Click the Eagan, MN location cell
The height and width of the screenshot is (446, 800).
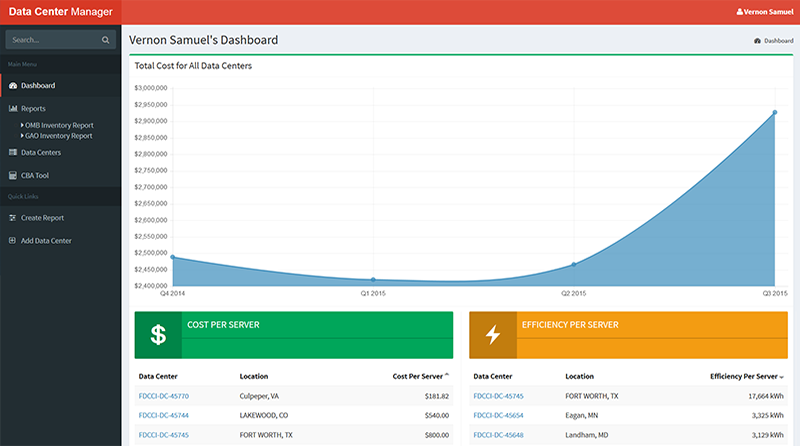click(582, 415)
